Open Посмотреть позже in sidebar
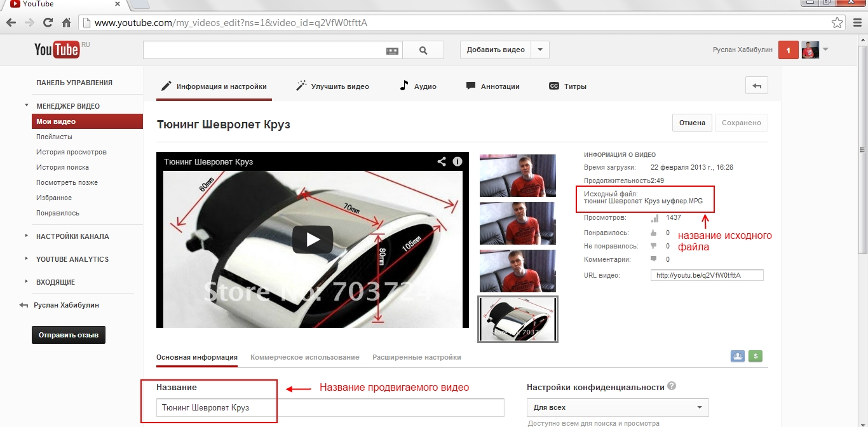Image resolution: width=868 pixels, height=427 pixels. 67,182
